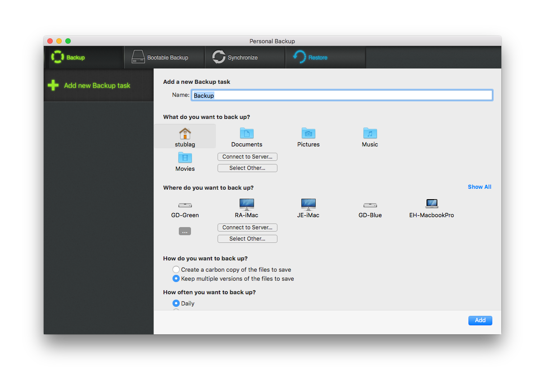The image size is (545, 392).
Task: Choose the GD-Blue drive icon
Action: [370, 205]
